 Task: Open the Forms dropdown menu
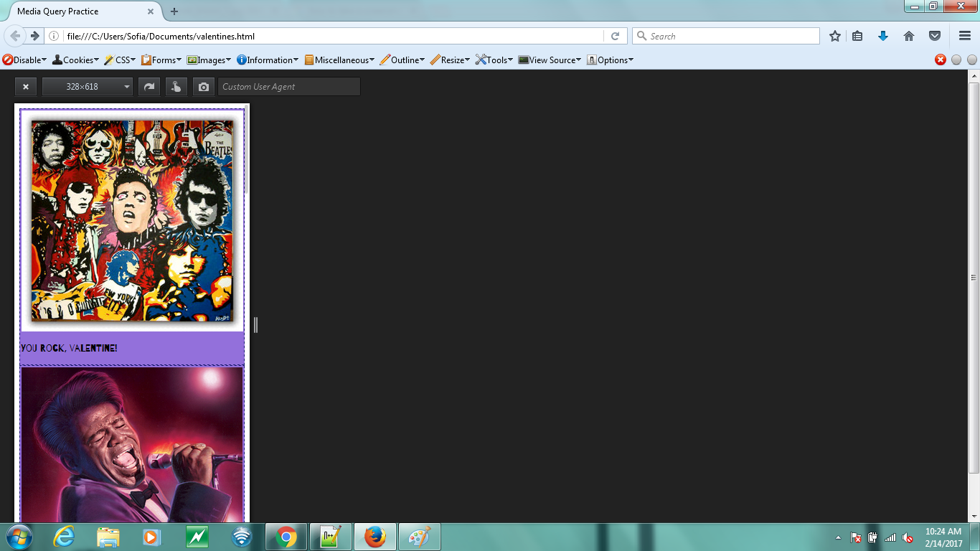(161, 60)
